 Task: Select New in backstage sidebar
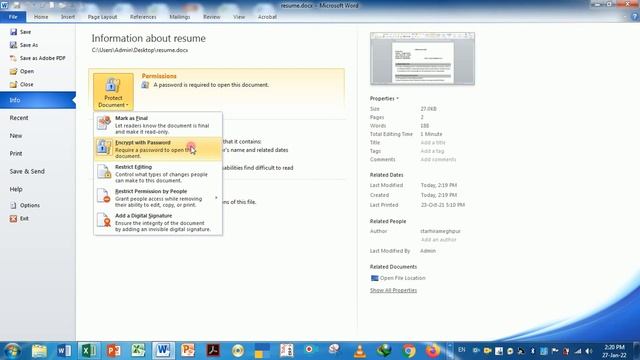pos(16,136)
